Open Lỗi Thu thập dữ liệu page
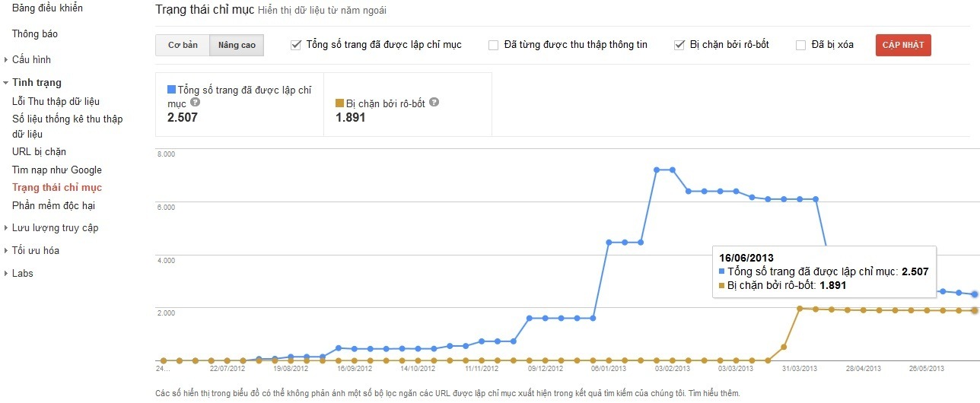 tap(56, 101)
